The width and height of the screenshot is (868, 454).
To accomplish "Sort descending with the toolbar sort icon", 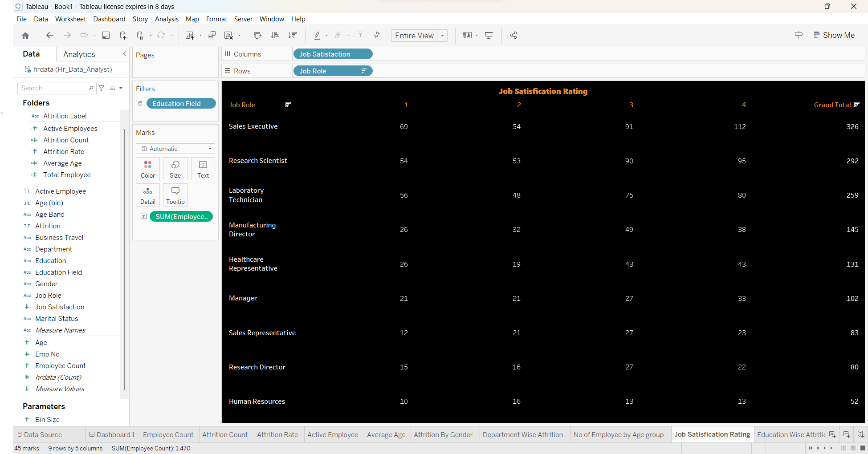I will pyautogui.click(x=293, y=35).
